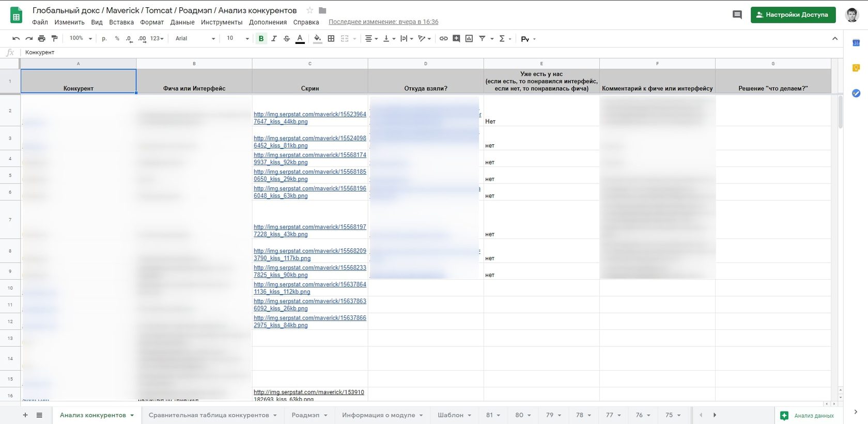This screenshot has height=424, width=868.
Task: Open the comments history icon
Action: click(x=737, y=14)
